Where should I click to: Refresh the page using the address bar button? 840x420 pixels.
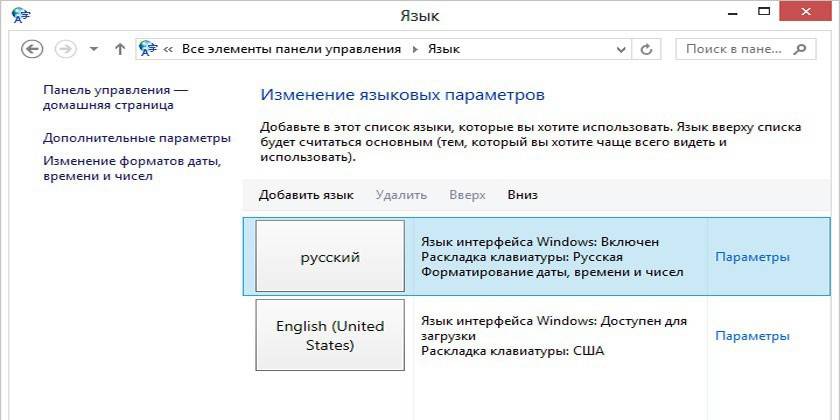pos(647,49)
